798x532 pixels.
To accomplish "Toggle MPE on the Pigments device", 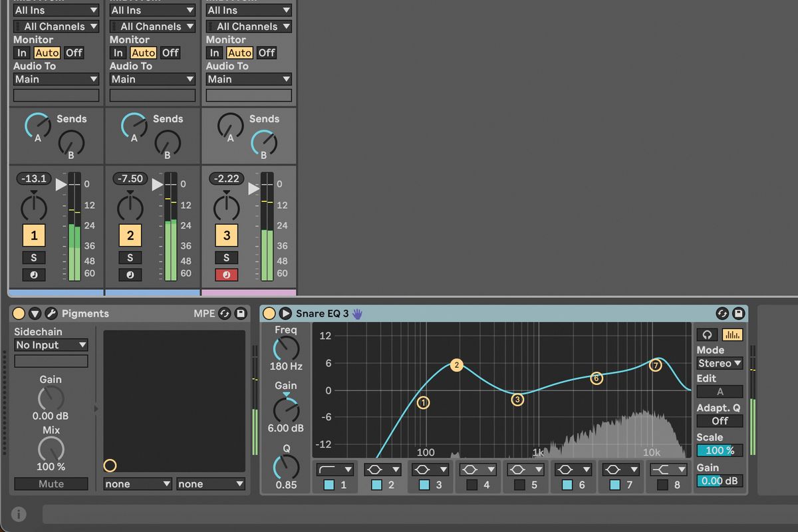I will [x=204, y=313].
